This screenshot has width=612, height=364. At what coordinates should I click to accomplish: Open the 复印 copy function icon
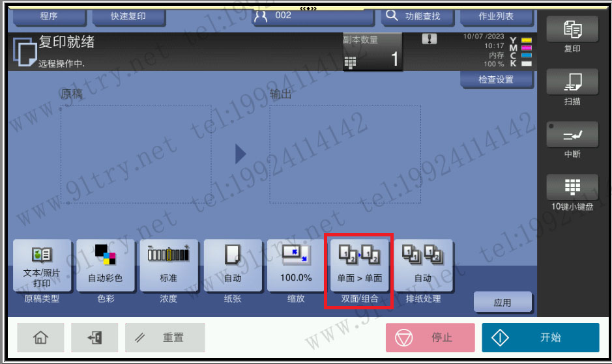coord(572,29)
